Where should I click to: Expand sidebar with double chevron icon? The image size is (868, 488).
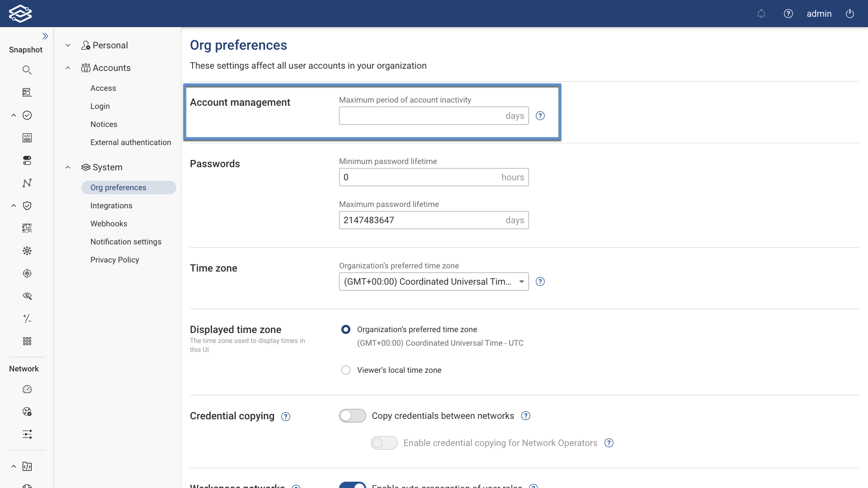tap(45, 36)
